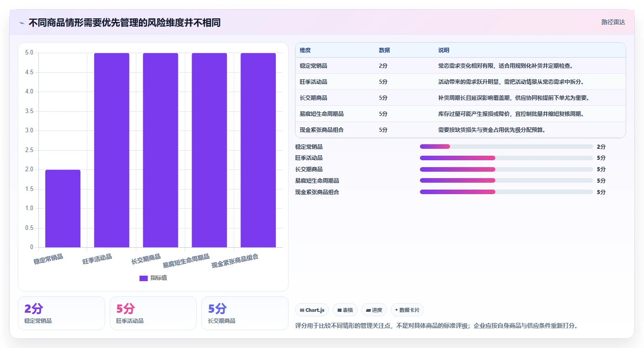The width and height of the screenshot is (644, 348).
Task: Click the page title about 风险维度
Action: pos(124,22)
